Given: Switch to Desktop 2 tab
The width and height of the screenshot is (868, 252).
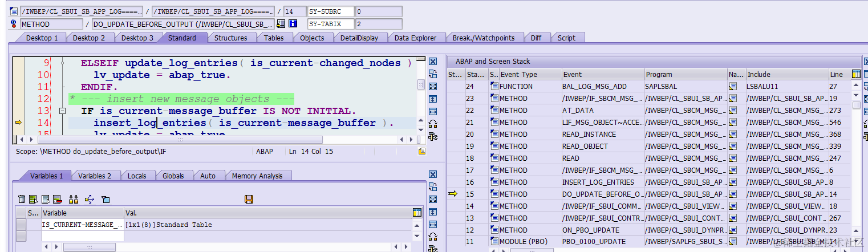Looking at the screenshot, I should (x=88, y=38).
